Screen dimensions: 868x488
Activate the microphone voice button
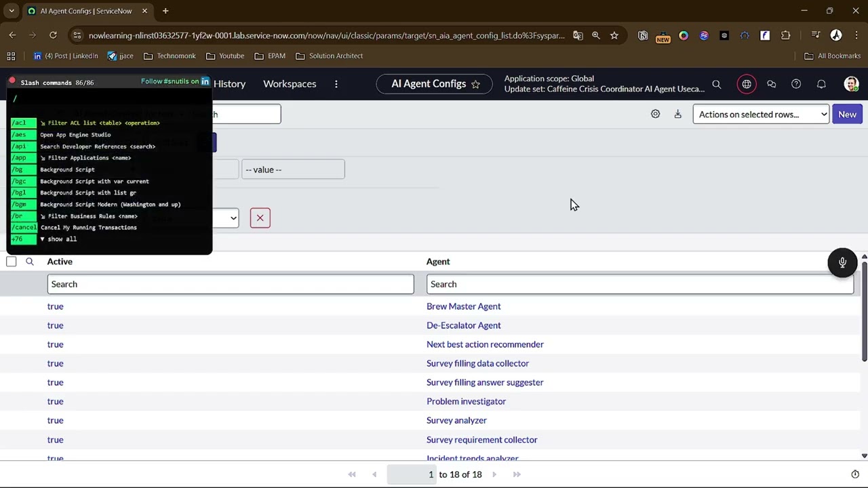click(x=842, y=262)
